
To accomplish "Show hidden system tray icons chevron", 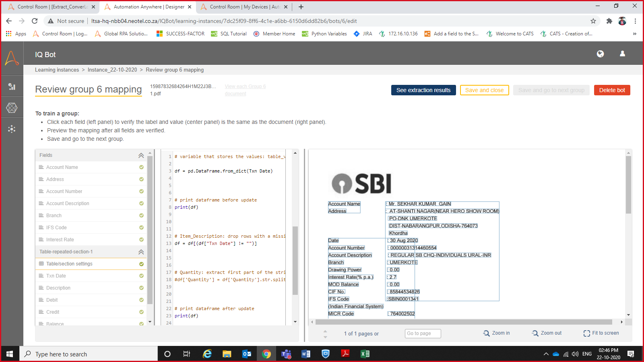I will pos(546,354).
